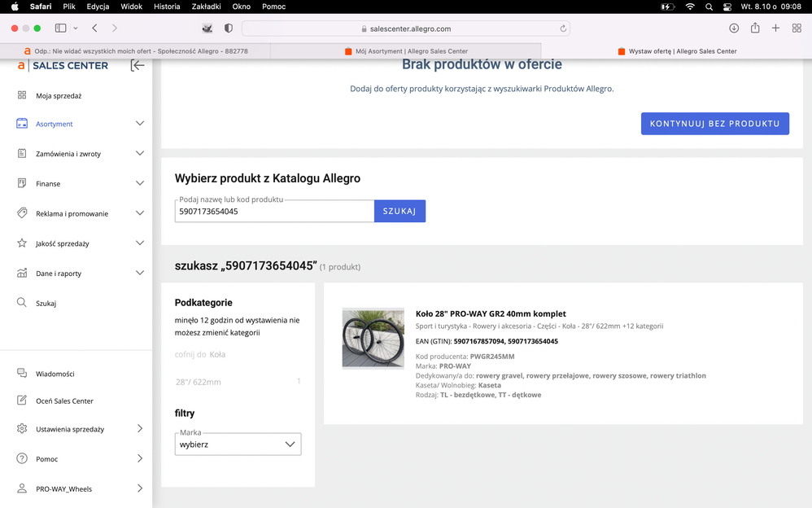Open a new tab with the plus icon
The width and height of the screenshot is (812, 508).
click(x=775, y=28)
